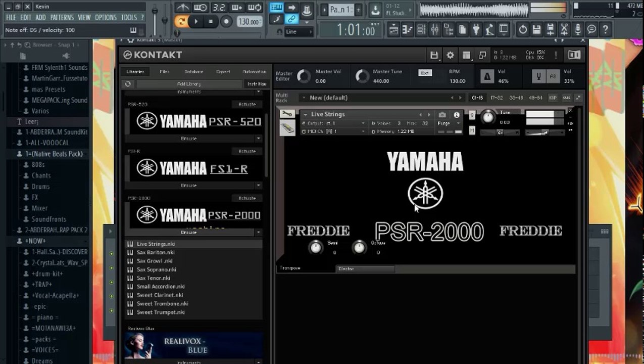Image resolution: width=644 pixels, height=364 pixels.
Task: Expand the New (default) multi rack menu
Action: pyautogui.click(x=303, y=98)
